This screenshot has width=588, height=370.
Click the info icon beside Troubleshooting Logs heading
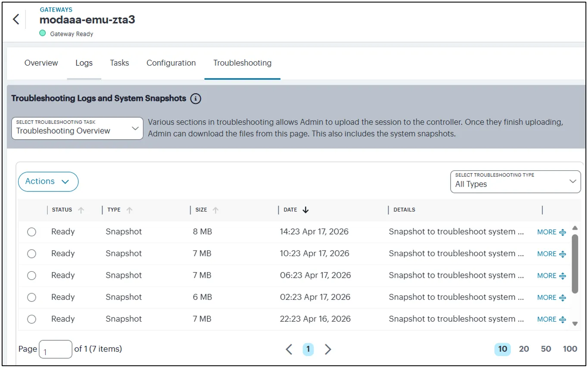pos(196,99)
